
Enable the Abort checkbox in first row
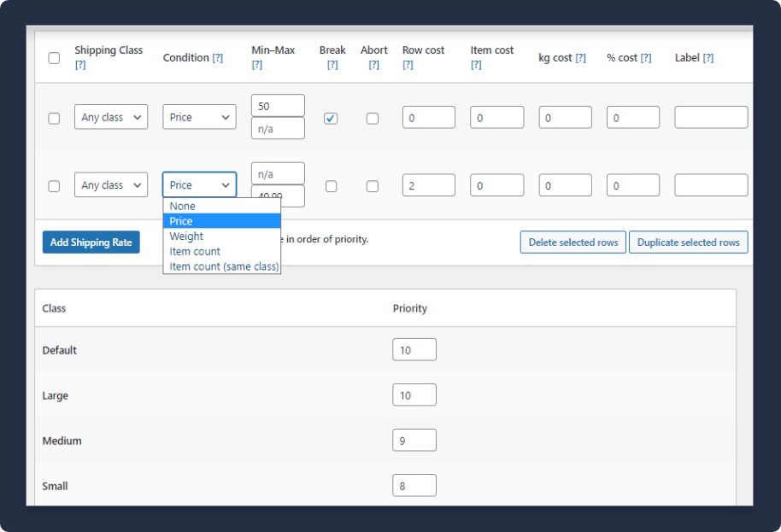[373, 119]
